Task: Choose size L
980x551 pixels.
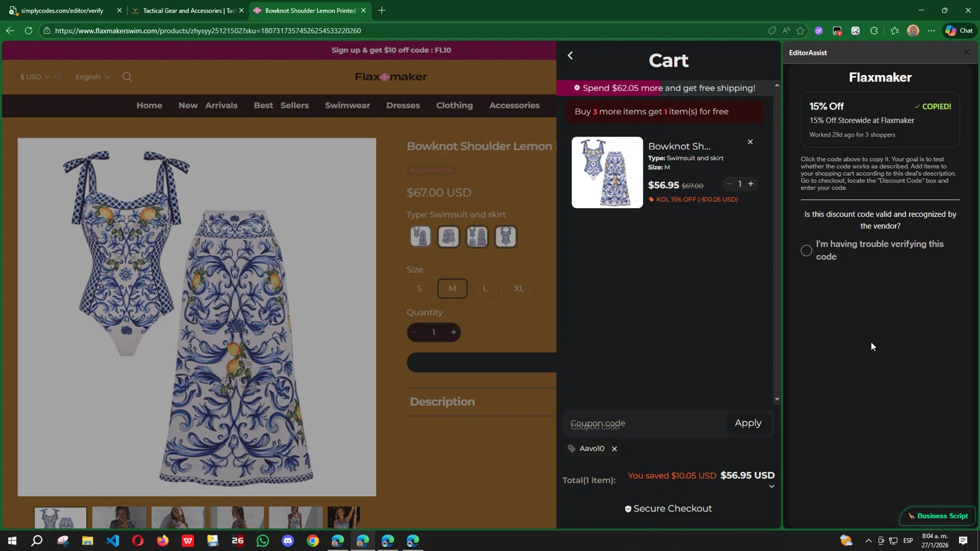Action: tap(485, 289)
